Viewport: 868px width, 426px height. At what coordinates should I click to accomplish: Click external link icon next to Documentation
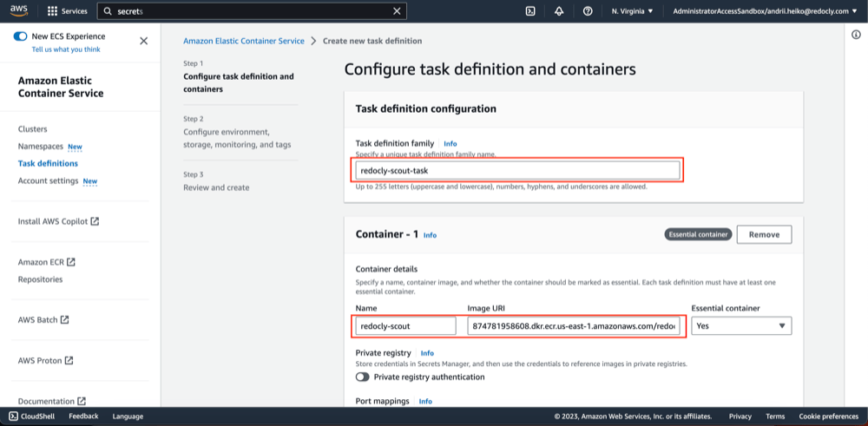point(82,401)
